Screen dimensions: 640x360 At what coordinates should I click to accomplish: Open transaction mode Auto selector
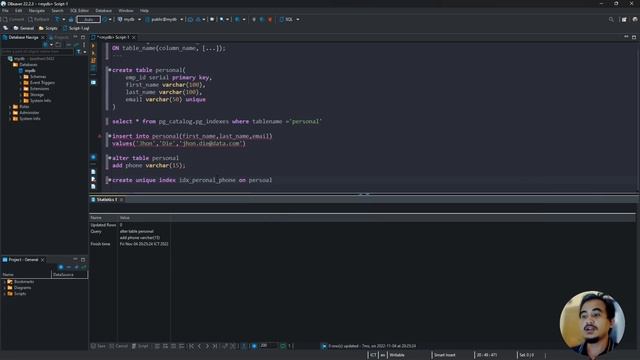89,19
